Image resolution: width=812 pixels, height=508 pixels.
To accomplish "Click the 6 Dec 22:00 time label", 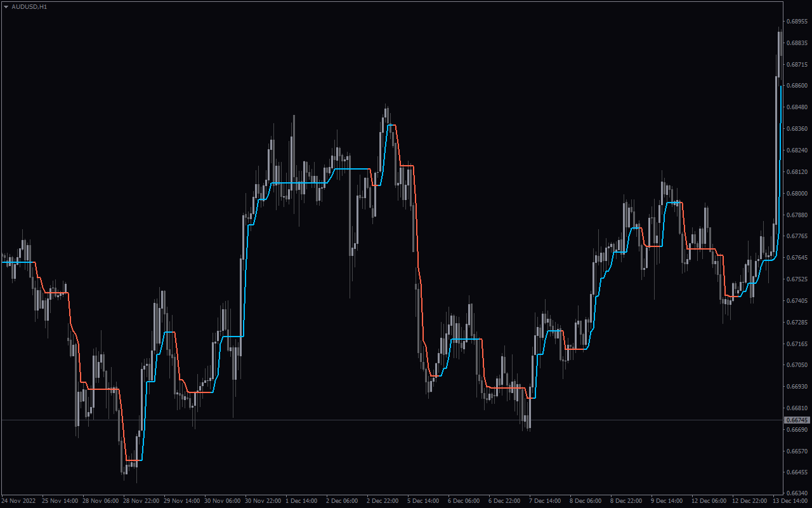I will point(504,501).
